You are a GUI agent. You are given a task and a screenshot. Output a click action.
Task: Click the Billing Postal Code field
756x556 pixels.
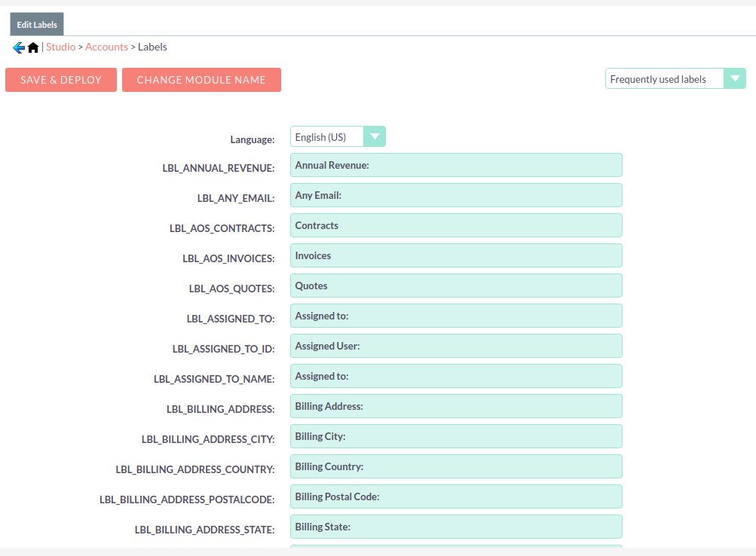point(456,496)
